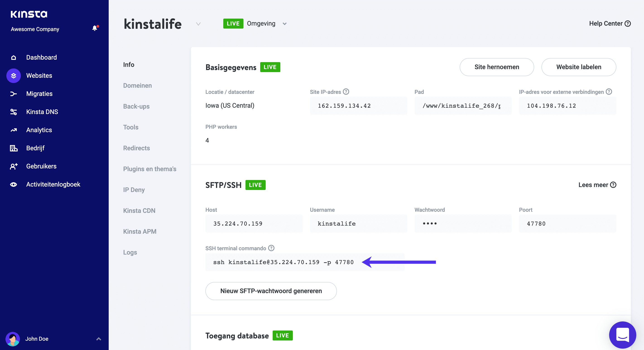Click Site IP-adres help icon
This screenshot has width=644, height=350.
pos(346,92)
